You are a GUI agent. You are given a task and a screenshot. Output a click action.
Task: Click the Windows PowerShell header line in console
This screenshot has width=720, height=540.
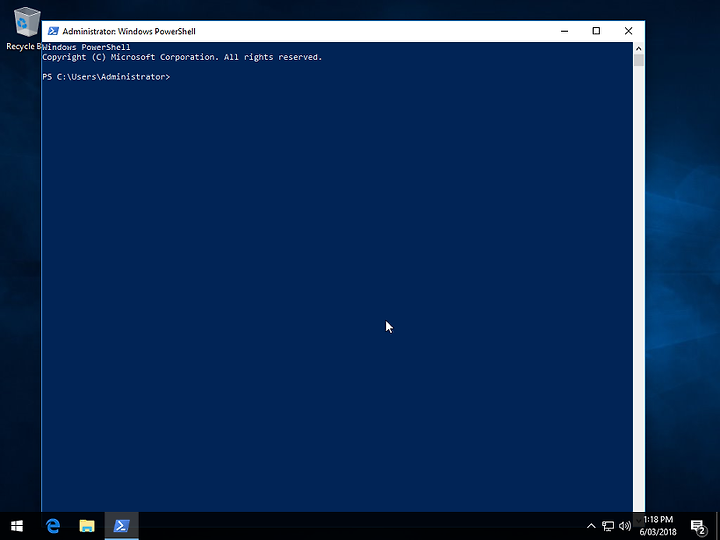(86, 47)
